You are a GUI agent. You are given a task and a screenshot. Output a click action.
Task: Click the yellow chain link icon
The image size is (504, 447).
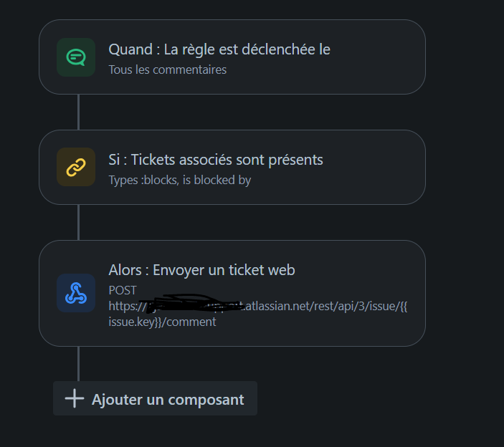(76, 167)
